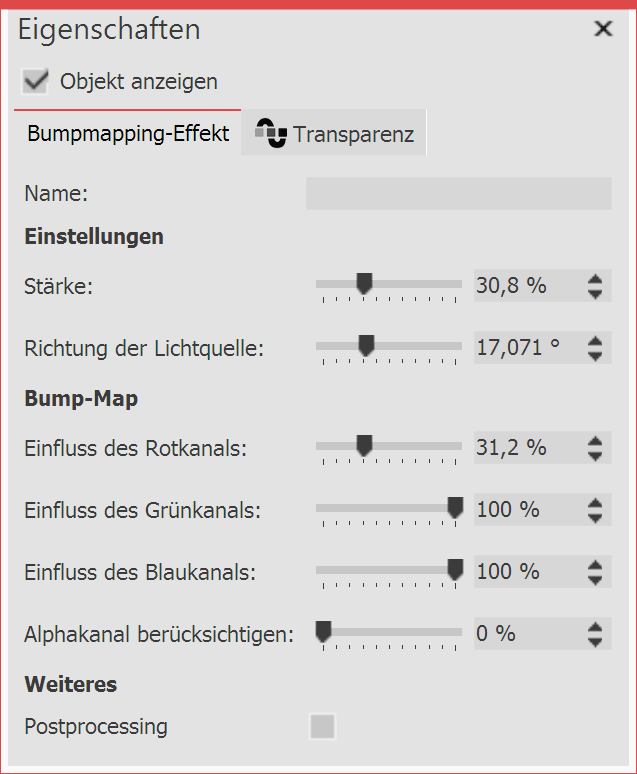Click the Richtung der Lichtquelle slider handle
Screen dimensions: 637x774
pyautogui.click(x=366, y=346)
